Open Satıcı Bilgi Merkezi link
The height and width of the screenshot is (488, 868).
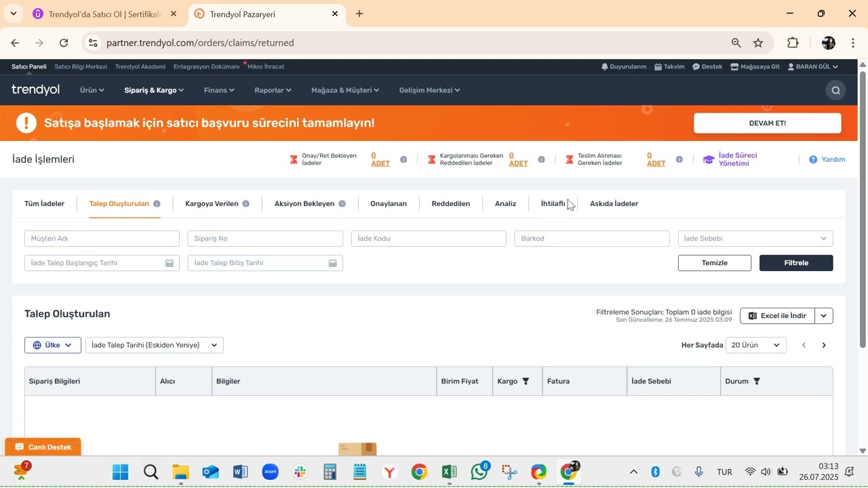click(x=81, y=67)
